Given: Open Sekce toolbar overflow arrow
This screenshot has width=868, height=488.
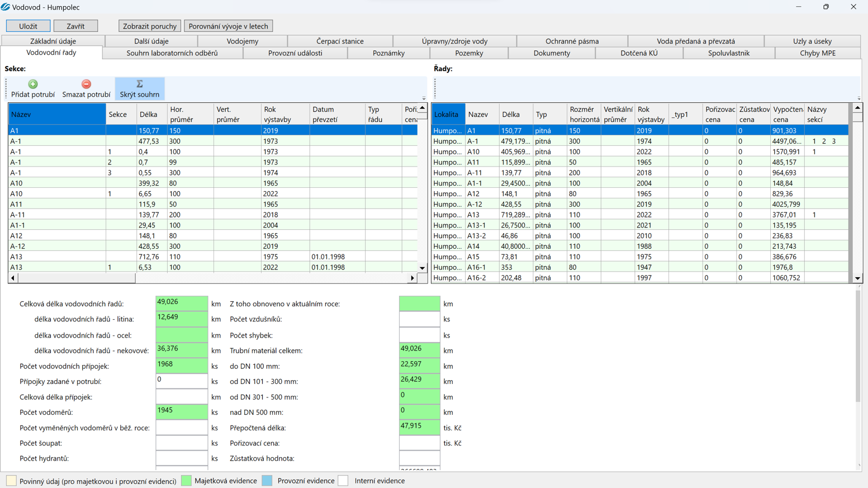Looking at the screenshot, I should pyautogui.click(x=424, y=98).
